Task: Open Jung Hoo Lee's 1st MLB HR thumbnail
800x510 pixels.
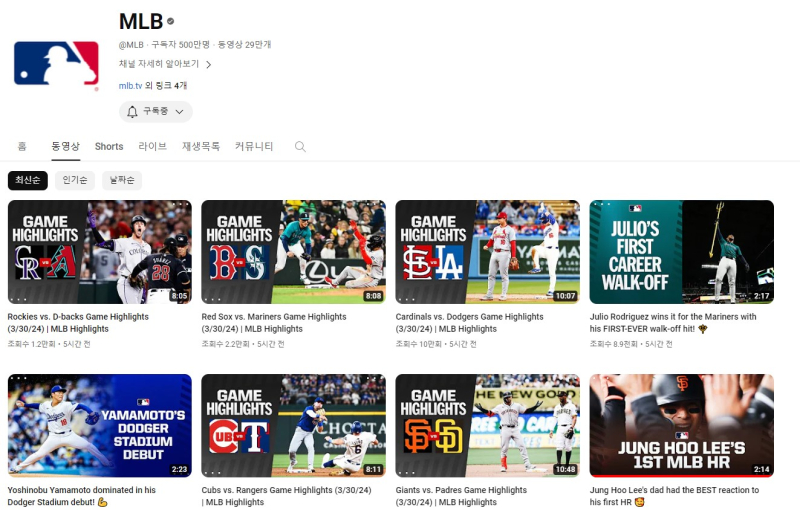Action: (682, 426)
